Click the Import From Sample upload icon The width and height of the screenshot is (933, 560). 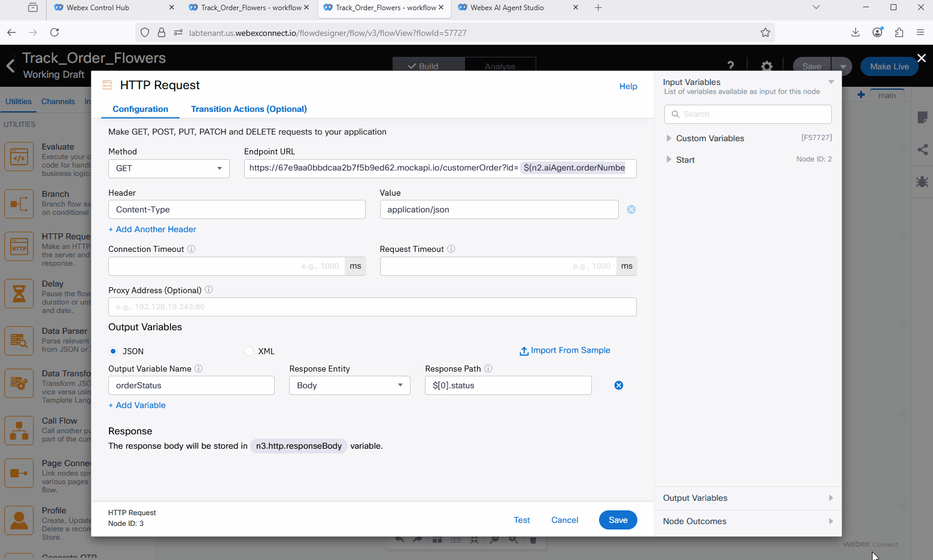[524, 351]
